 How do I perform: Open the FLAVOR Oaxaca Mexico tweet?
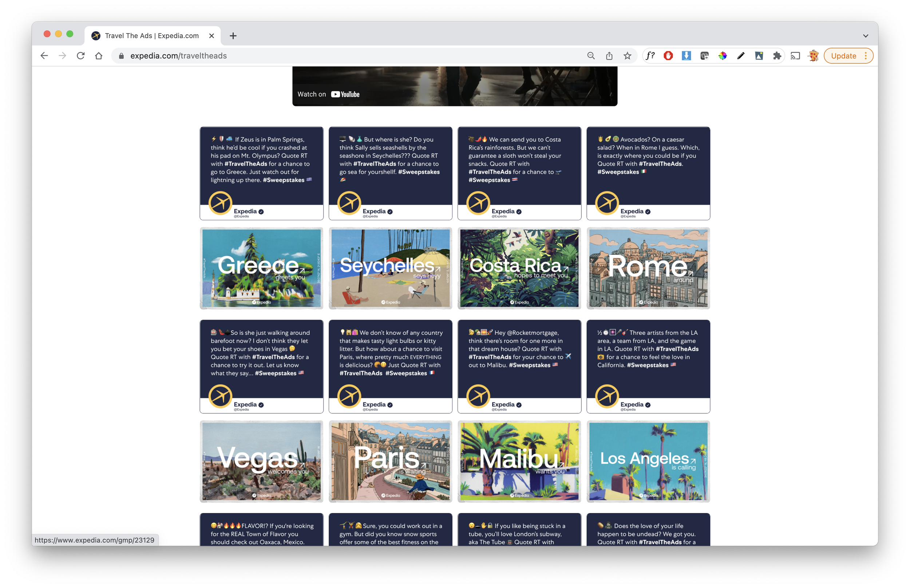coord(261,530)
